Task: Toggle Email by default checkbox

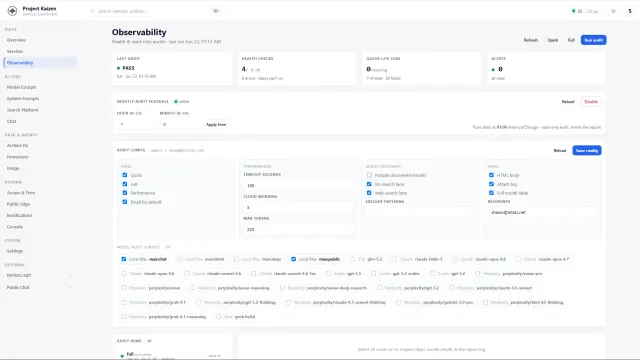Action: coord(125,202)
